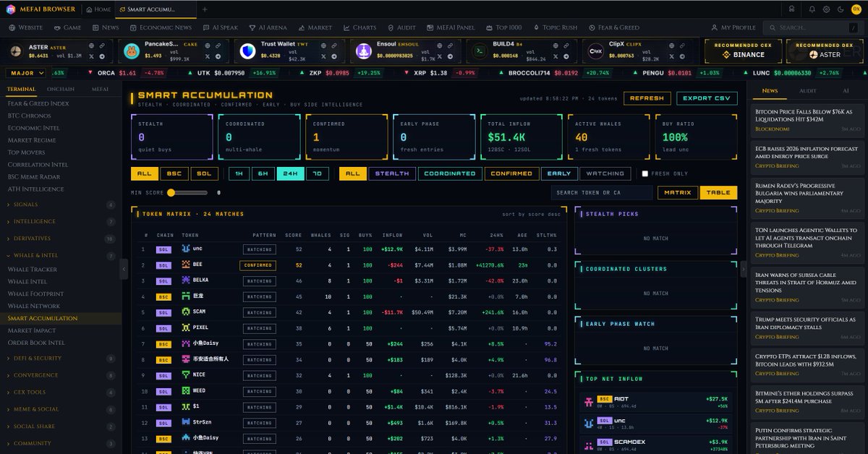
Task: Collapse the Whale & Intel group
Action: tap(61, 256)
